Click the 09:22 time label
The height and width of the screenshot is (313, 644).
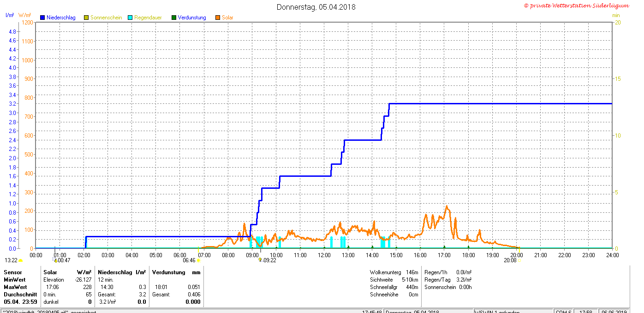[x=269, y=260]
